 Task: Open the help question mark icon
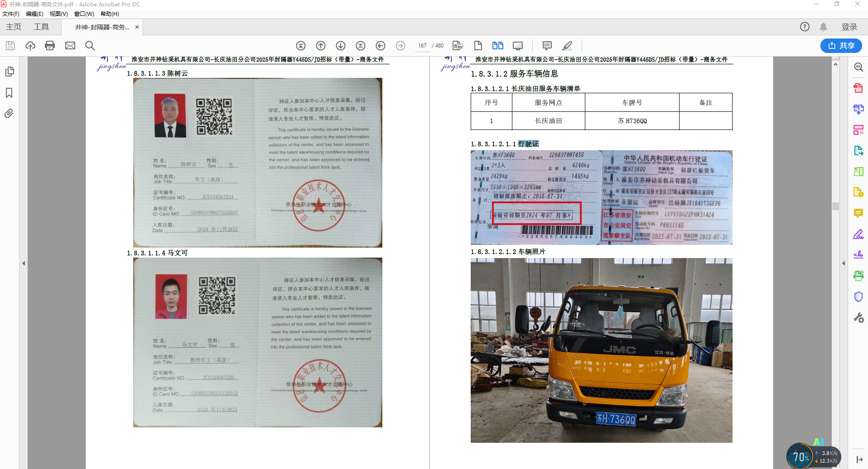click(x=805, y=27)
